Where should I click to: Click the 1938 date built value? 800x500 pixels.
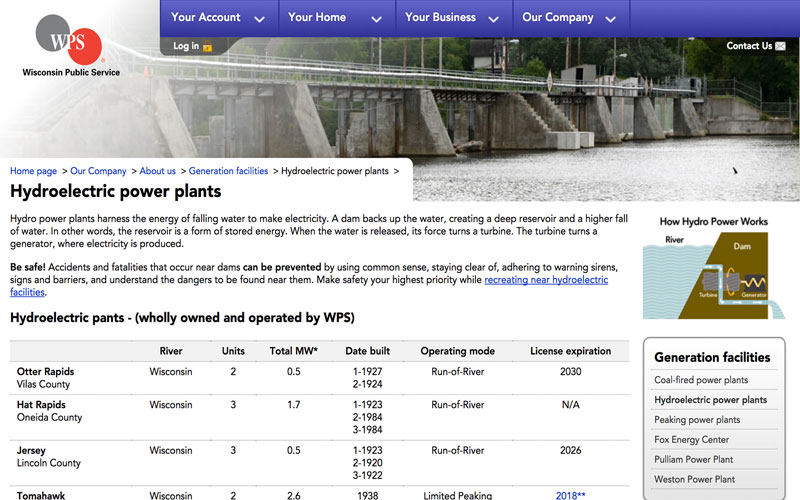pos(367,495)
